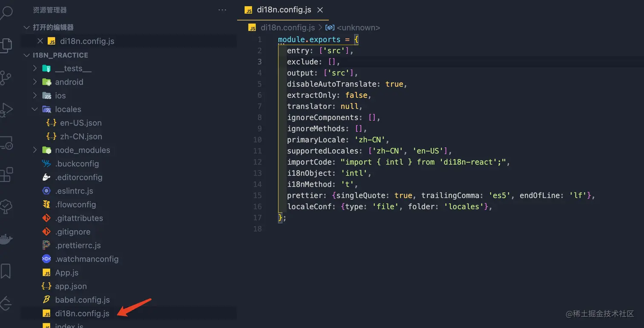The width and height of the screenshot is (644, 328).
Task: Click the extractOnly false value
Action: (x=356, y=95)
